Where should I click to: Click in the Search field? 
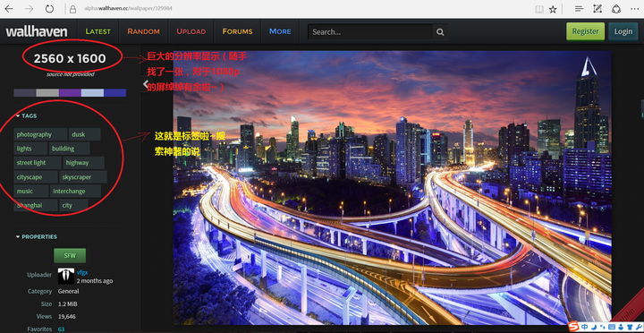pyautogui.click(x=370, y=32)
